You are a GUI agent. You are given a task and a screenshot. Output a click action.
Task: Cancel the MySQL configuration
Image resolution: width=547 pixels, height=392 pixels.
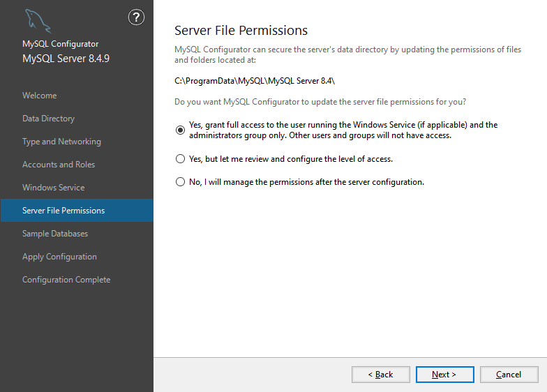pos(509,375)
